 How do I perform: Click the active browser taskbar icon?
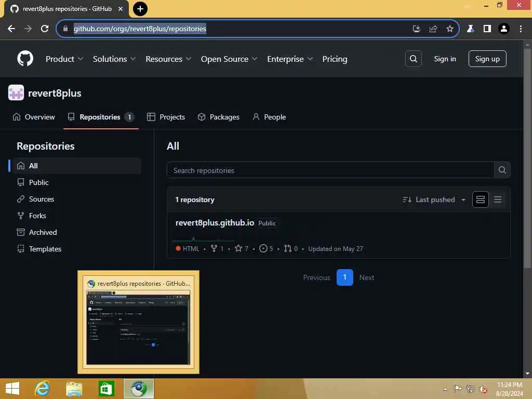coord(138,389)
